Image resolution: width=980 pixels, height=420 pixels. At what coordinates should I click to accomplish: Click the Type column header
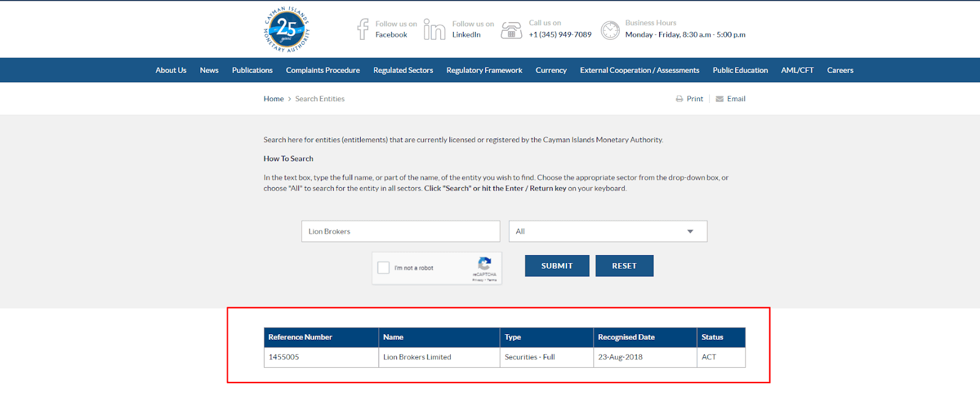click(x=547, y=337)
